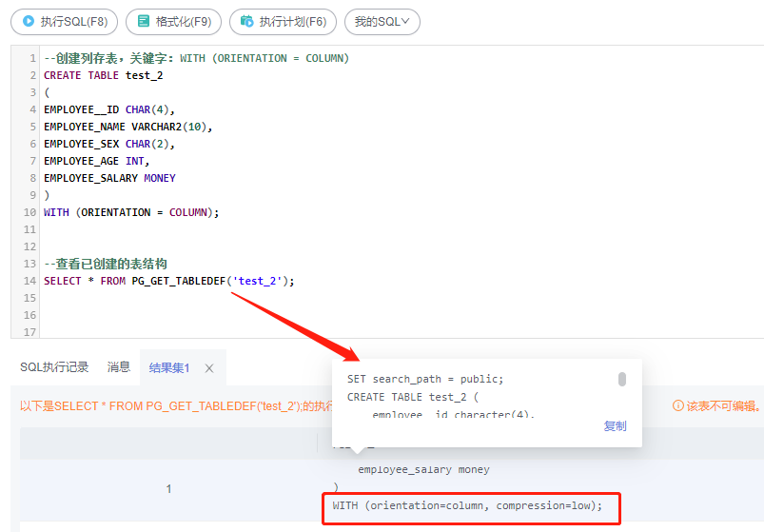764x532 pixels.
Task: Click the 'EMPLOYEE_SALARY MONEY' line
Action: [109, 178]
